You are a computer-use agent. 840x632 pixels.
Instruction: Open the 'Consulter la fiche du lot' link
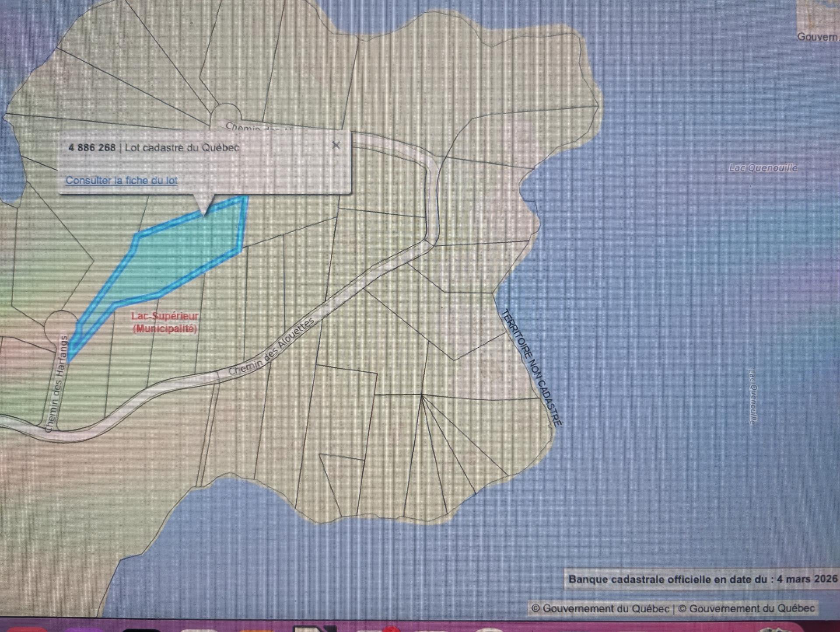(x=121, y=181)
